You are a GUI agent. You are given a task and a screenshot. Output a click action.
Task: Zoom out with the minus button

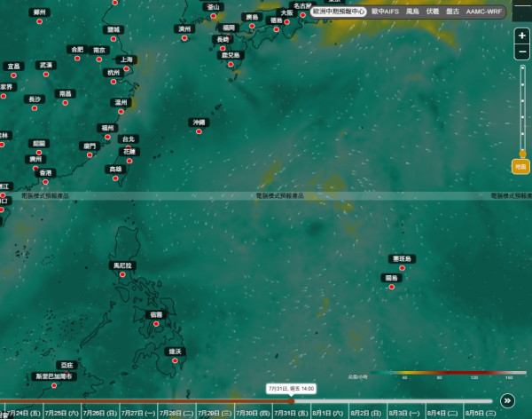point(522,52)
